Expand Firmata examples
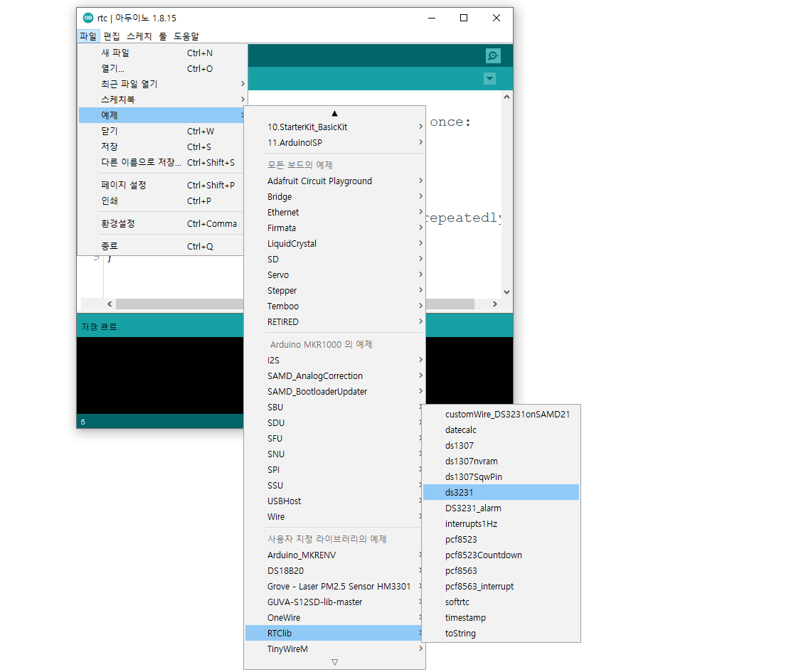This screenshot has height=672, width=791. (334, 228)
